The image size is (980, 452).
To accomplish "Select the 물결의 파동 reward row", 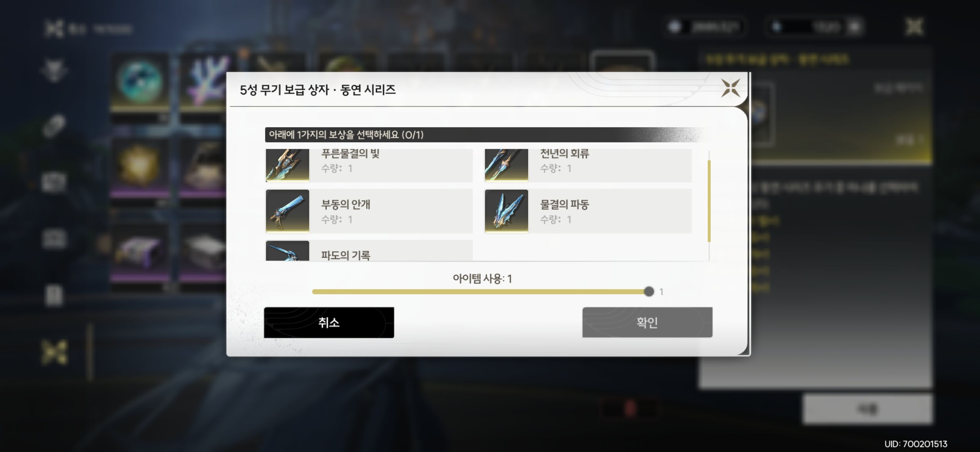I will click(x=588, y=211).
